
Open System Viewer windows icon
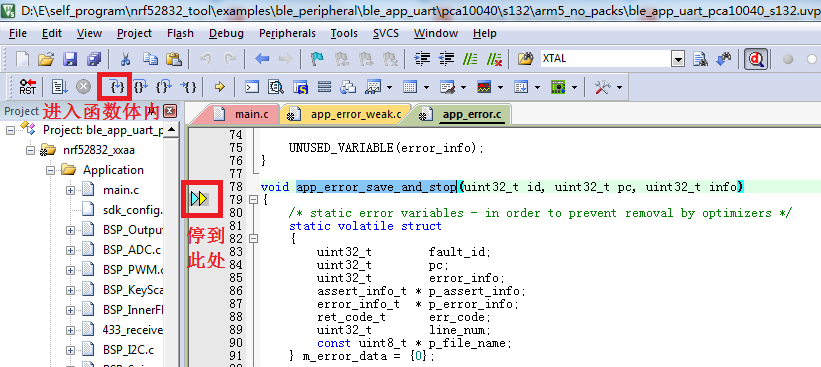point(558,86)
